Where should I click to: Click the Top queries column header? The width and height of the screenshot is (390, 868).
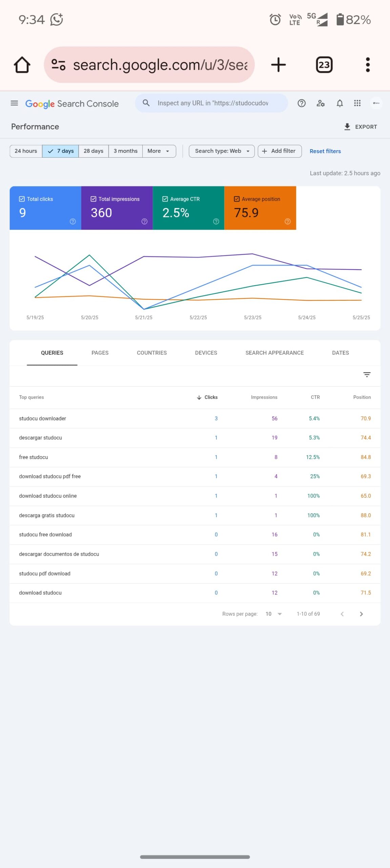point(32,397)
